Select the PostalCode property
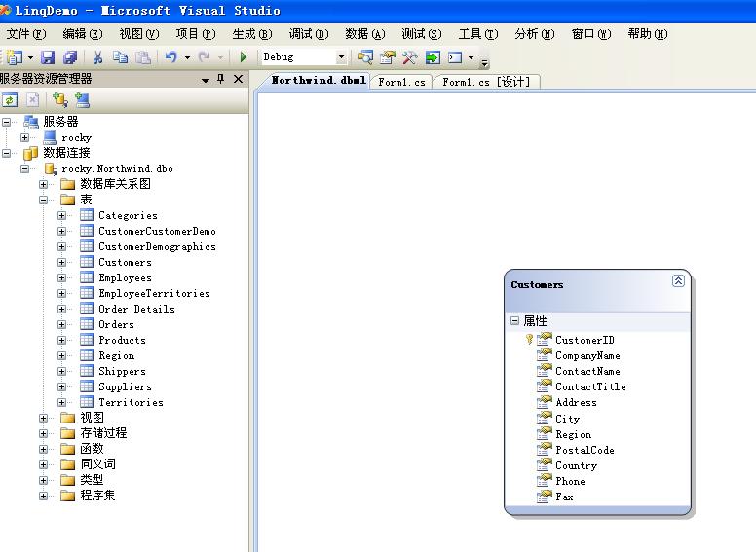Screen dimensions: 756x552 point(585,450)
